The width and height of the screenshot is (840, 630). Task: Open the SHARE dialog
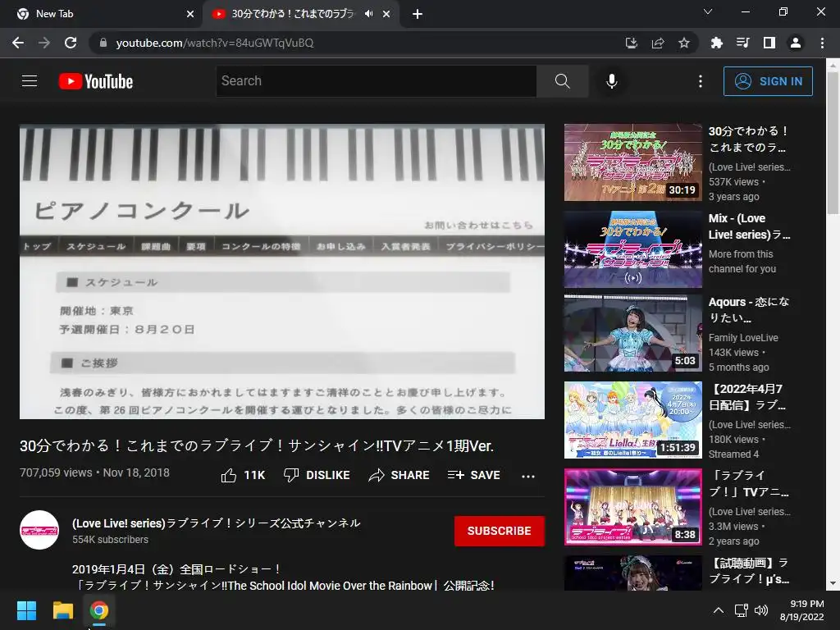point(399,475)
